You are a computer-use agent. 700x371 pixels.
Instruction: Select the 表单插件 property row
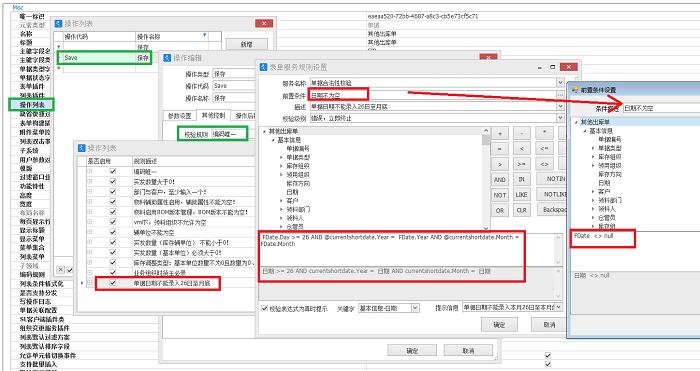(32, 86)
